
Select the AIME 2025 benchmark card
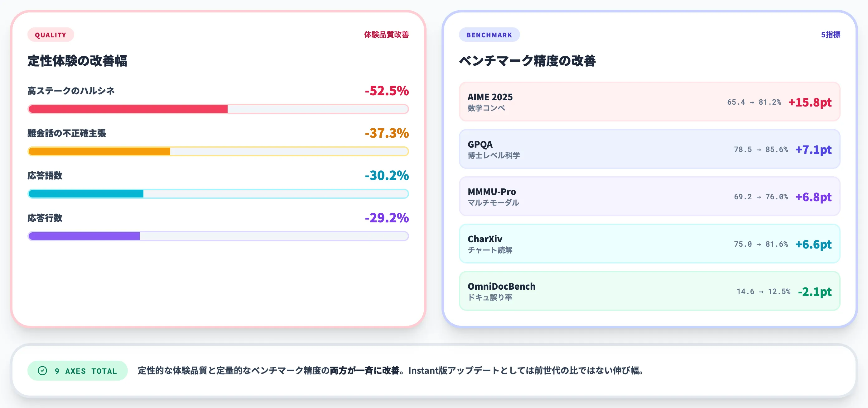click(x=649, y=102)
